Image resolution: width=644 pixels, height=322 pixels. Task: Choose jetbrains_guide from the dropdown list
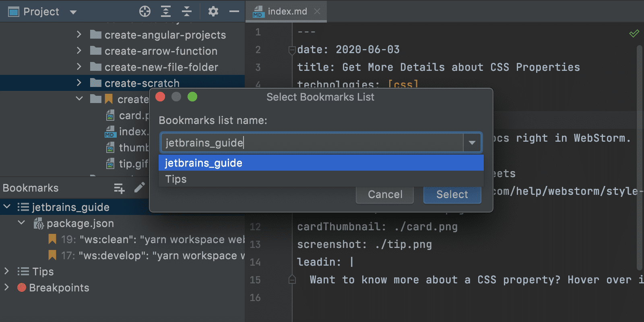click(x=321, y=163)
